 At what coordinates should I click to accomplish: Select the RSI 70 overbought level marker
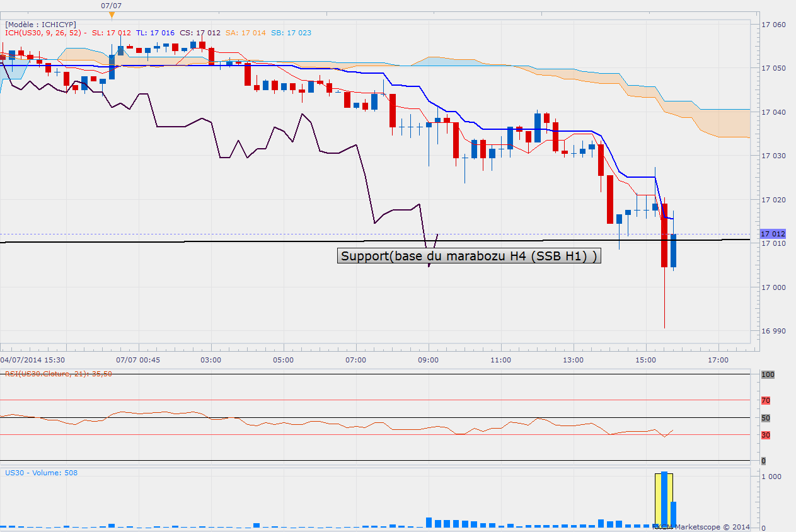[766, 400]
